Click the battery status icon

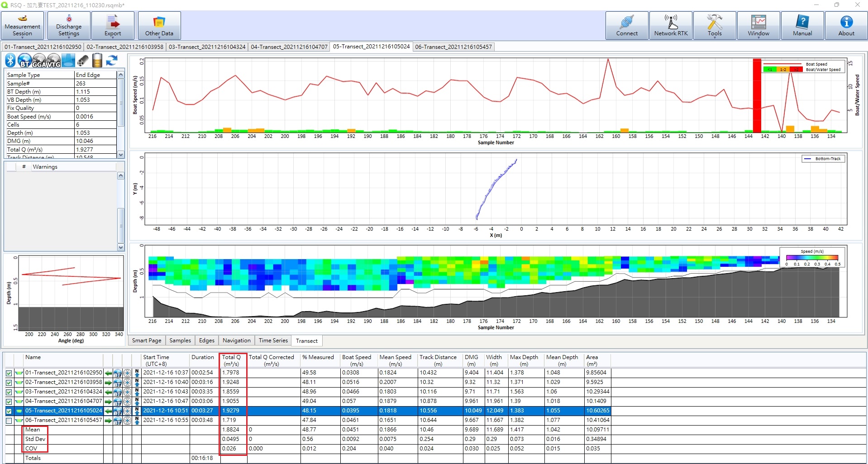97,60
